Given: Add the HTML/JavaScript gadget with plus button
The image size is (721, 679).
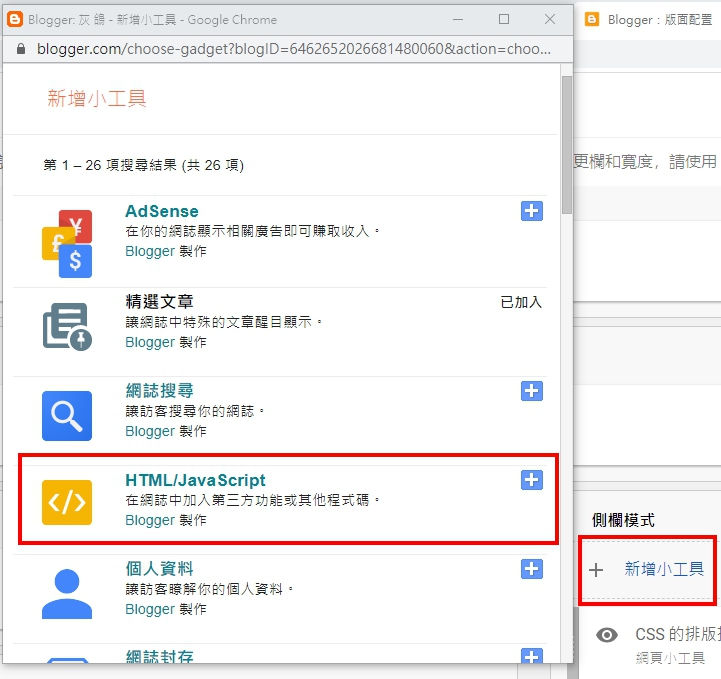Looking at the screenshot, I should click(532, 480).
